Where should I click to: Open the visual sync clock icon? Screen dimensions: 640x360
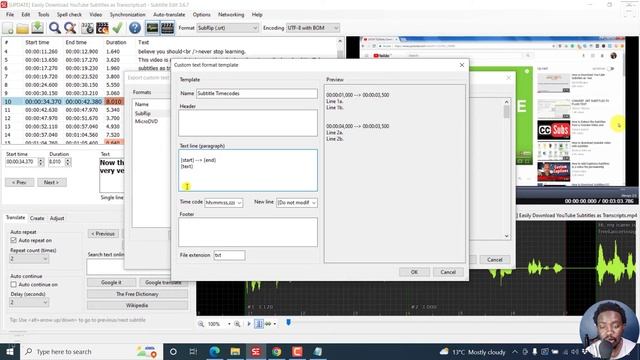(87, 28)
